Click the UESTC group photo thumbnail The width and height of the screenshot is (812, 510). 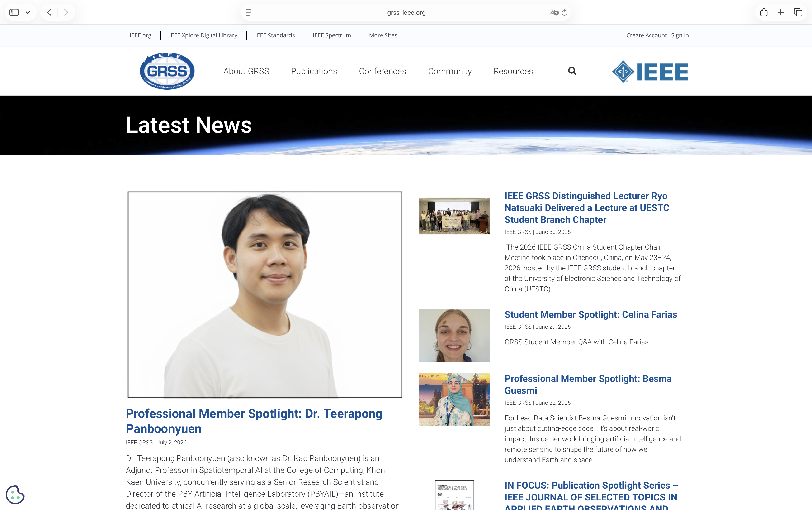(x=454, y=216)
